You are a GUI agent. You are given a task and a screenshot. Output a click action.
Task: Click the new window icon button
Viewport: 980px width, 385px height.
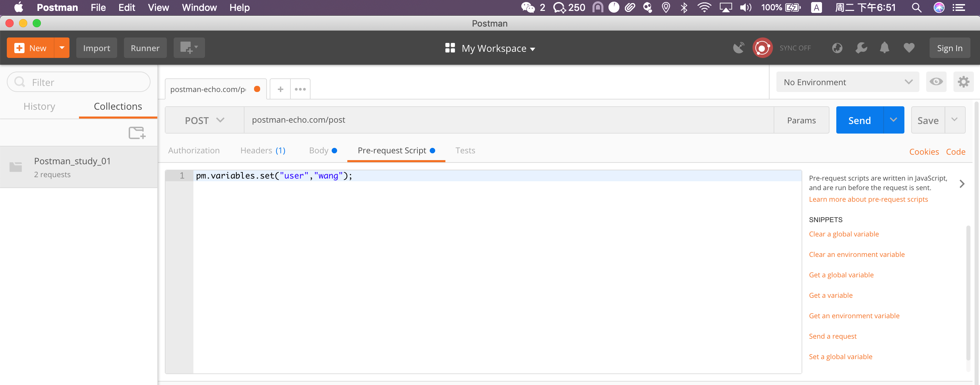click(x=189, y=48)
